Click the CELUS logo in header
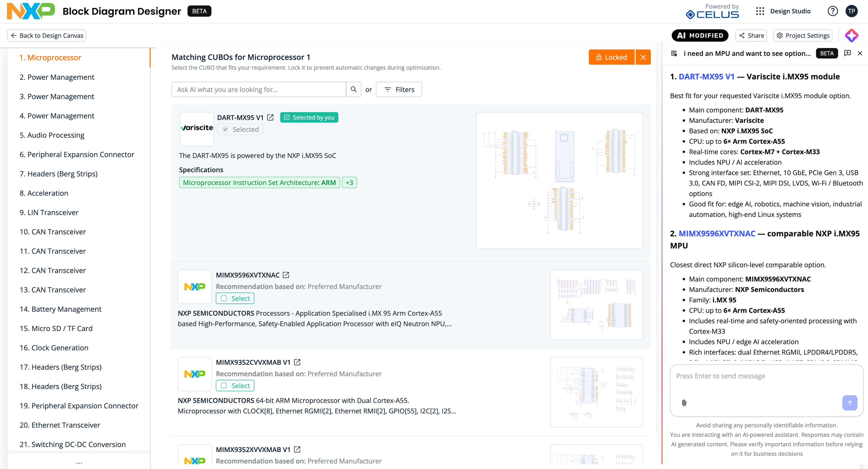868x469 pixels. (712, 14)
